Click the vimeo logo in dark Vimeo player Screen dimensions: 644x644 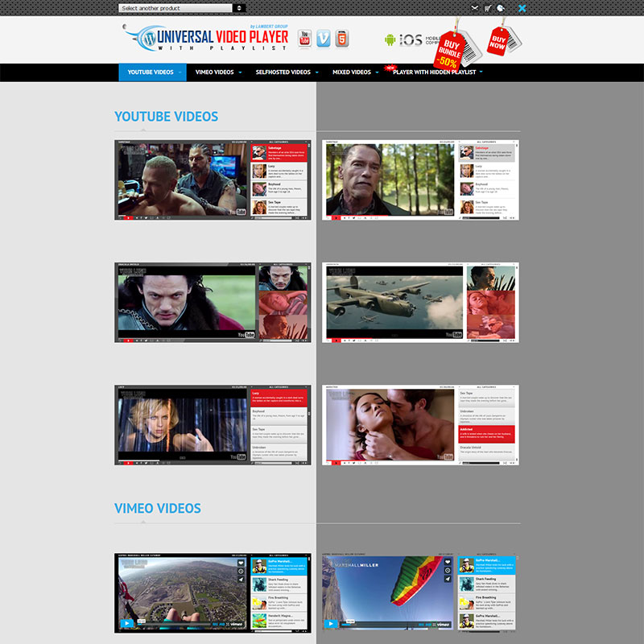[237, 625]
